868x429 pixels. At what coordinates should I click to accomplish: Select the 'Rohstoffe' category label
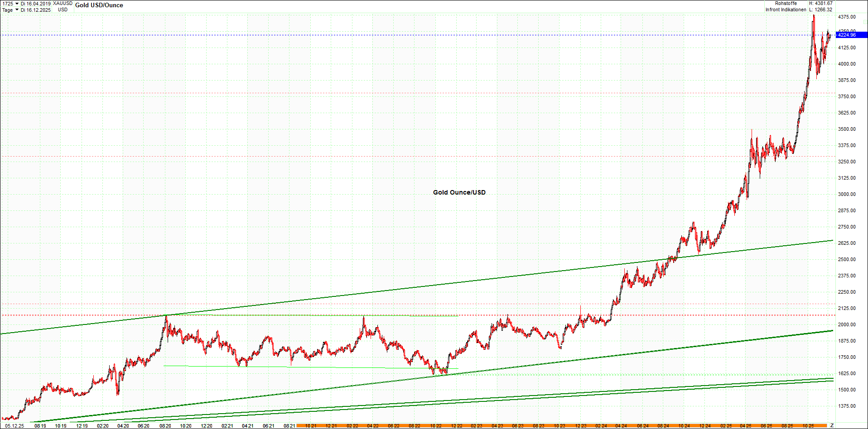tap(786, 3)
